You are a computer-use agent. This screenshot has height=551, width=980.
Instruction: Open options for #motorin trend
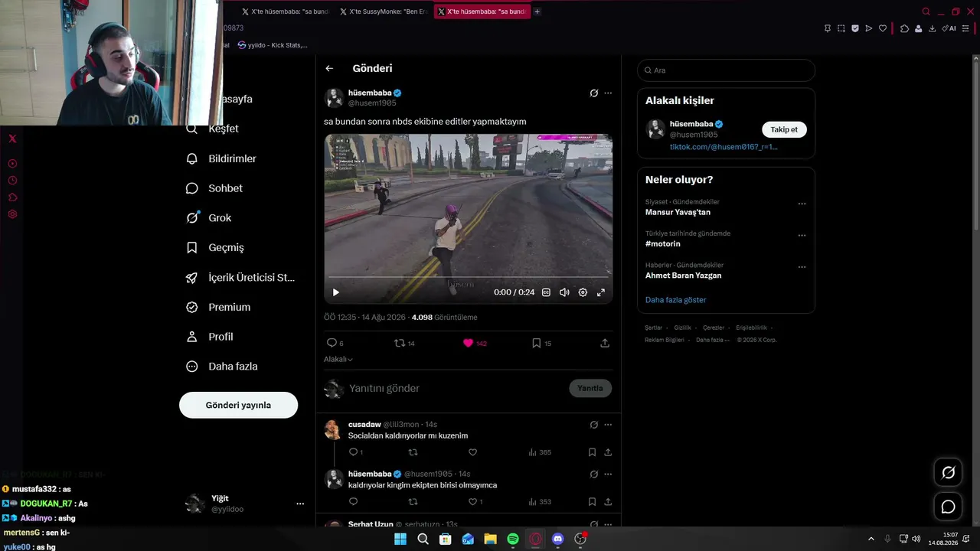(x=802, y=236)
